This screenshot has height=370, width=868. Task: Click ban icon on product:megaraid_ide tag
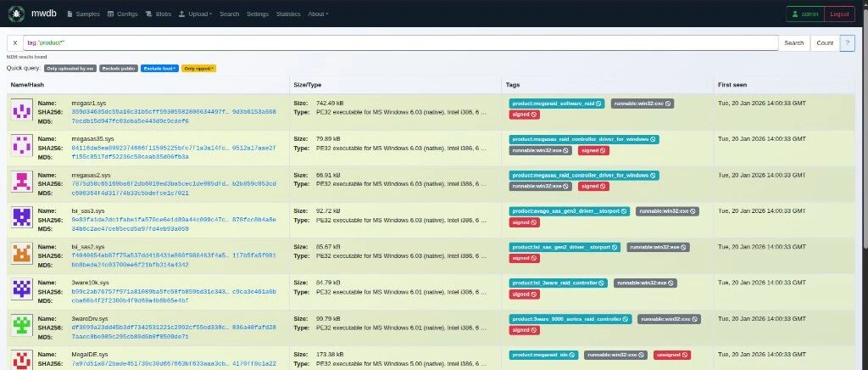tap(572, 355)
